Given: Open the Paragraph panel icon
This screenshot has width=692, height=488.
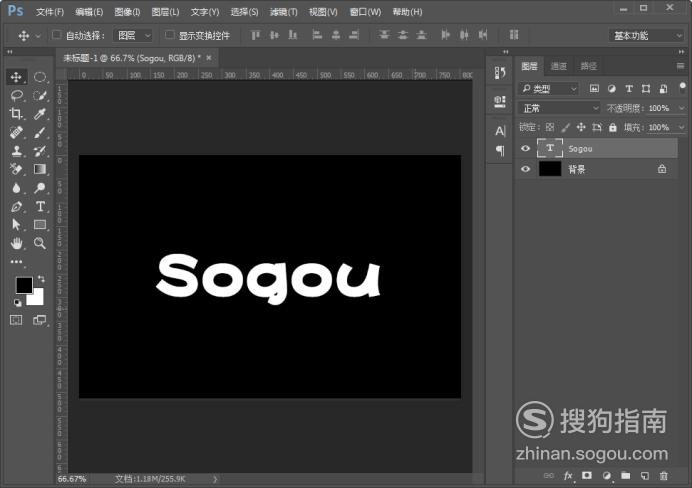Looking at the screenshot, I should (500, 151).
